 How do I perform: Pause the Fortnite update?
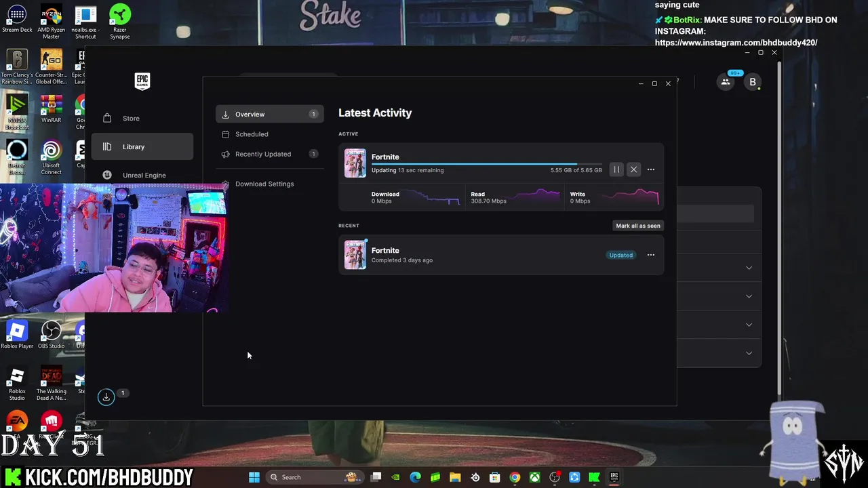click(x=616, y=169)
